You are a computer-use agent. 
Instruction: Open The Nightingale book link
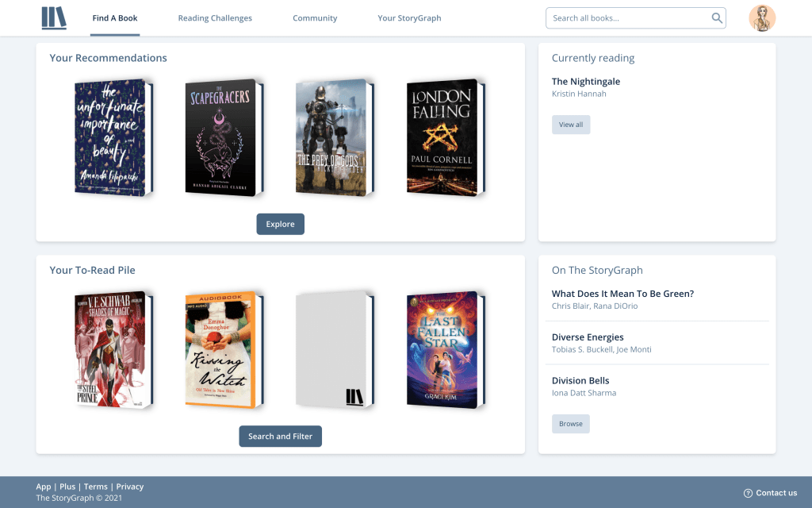point(586,82)
